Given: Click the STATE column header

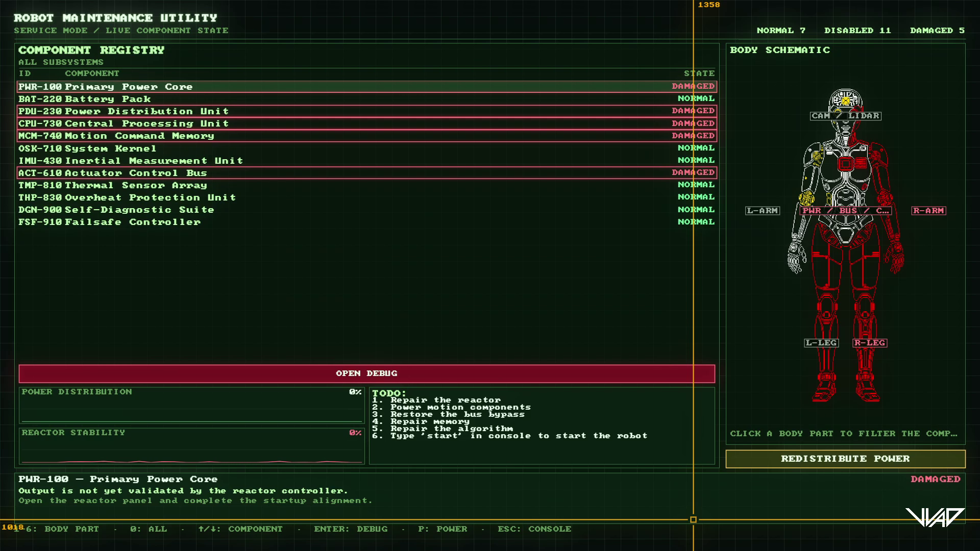Looking at the screenshot, I should [x=699, y=73].
